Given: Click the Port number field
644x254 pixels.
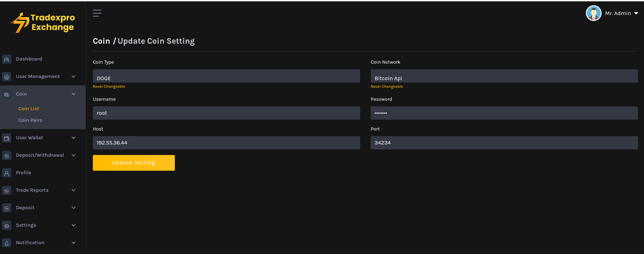Looking at the screenshot, I should pyautogui.click(x=504, y=143).
